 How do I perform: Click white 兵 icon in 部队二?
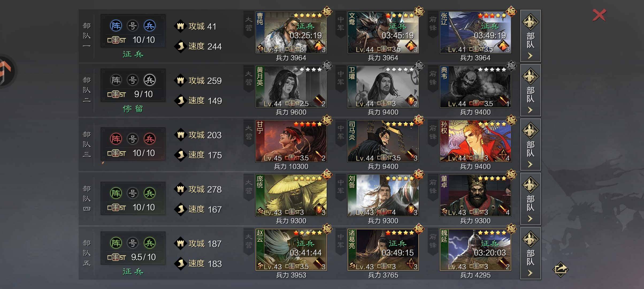pos(149,80)
